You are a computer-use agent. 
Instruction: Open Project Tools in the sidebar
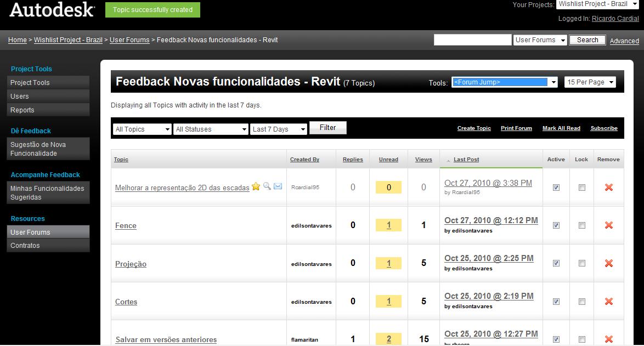pos(48,82)
